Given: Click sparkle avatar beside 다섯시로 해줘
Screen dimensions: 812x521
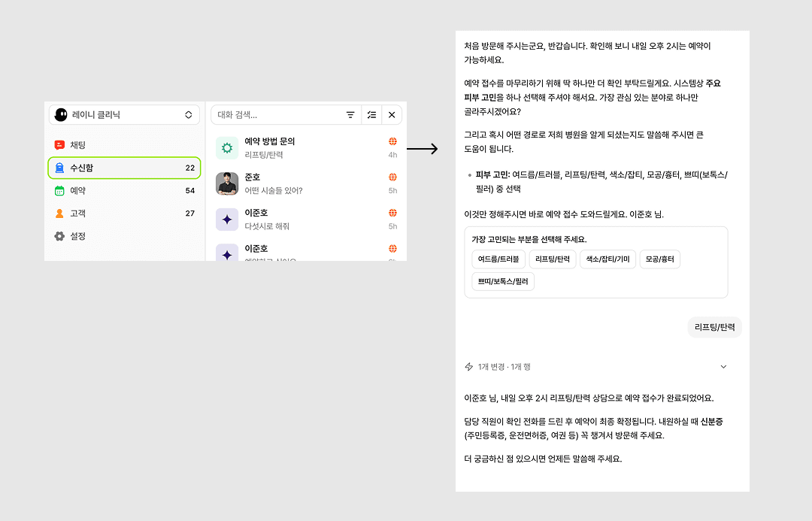Looking at the screenshot, I should click(x=227, y=220).
